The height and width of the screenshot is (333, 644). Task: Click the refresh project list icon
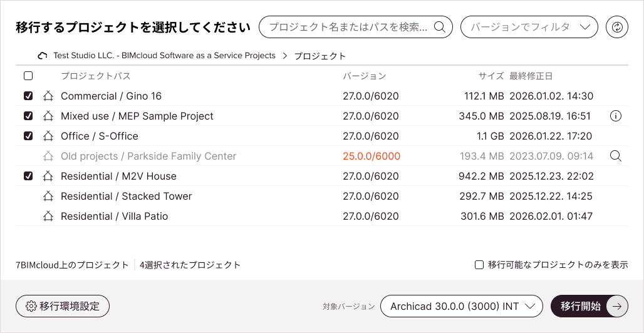pyautogui.click(x=617, y=27)
